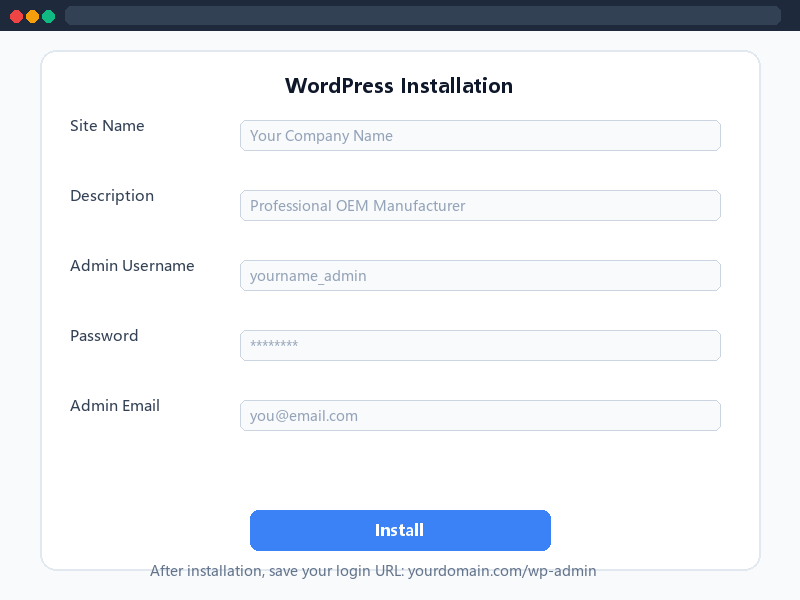Focus the browser address bar
Image resolution: width=800 pixels, height=600 pixels.
tap(422, 15)
